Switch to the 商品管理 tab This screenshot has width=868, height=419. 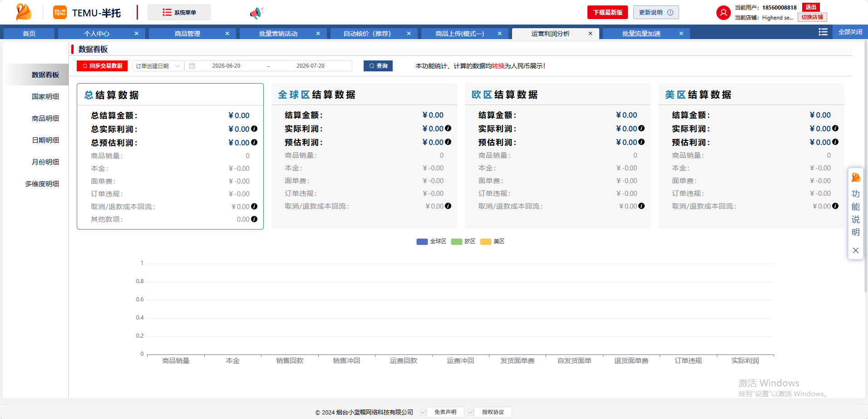[x=187, y=34]
